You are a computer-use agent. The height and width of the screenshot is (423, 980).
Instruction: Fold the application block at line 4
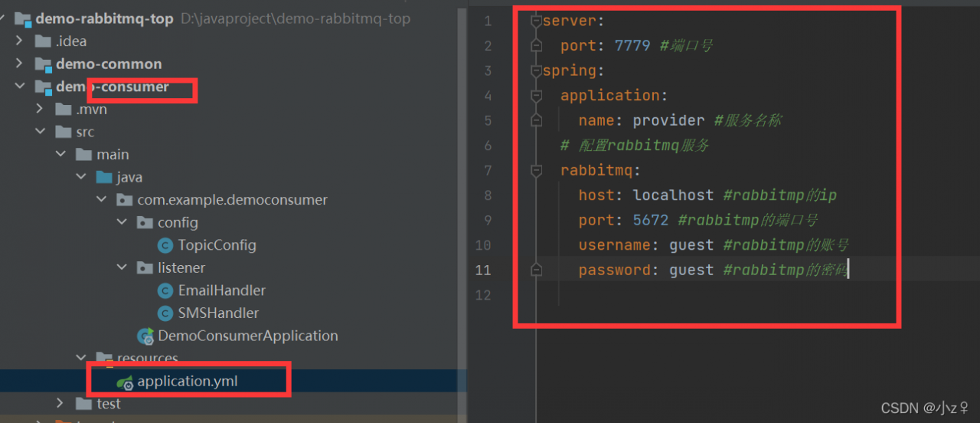point(536,96)
